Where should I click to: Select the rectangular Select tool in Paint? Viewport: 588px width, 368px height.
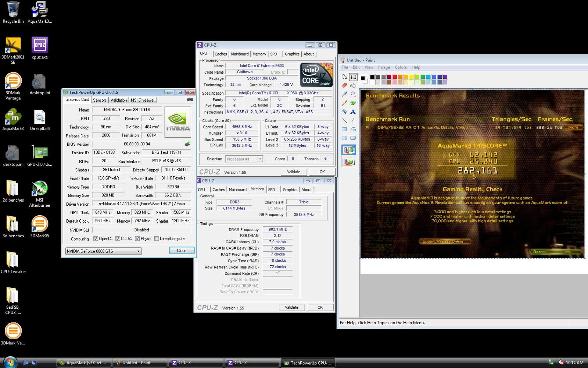click(x=353, y=77)
